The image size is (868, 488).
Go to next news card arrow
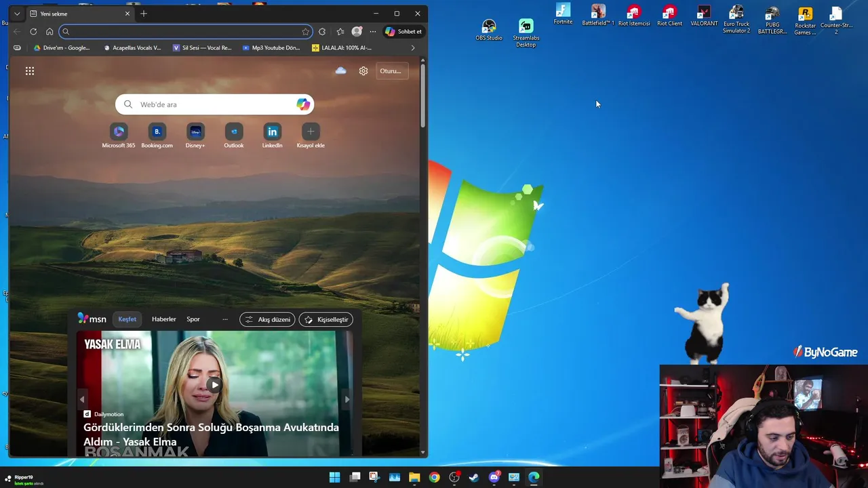tap(347, 399)
